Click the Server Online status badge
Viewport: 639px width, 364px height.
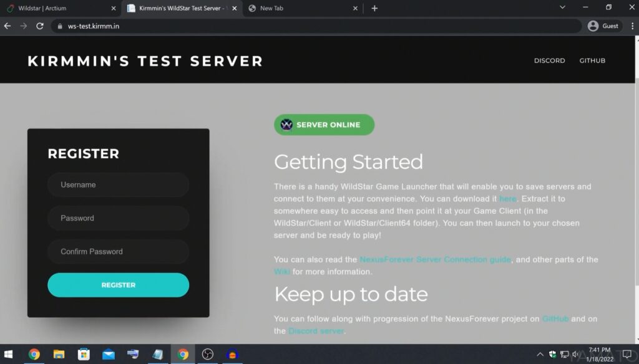pyautogui.click(x=324, y=125)
